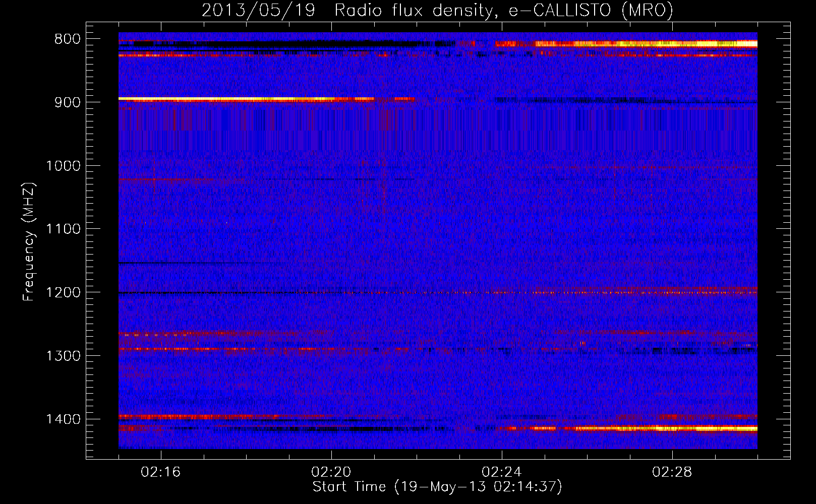Click the 900 frequency tick label
The width and height of the screenshot is (816, 504).
pyautogui.click(x=68, y=102)
